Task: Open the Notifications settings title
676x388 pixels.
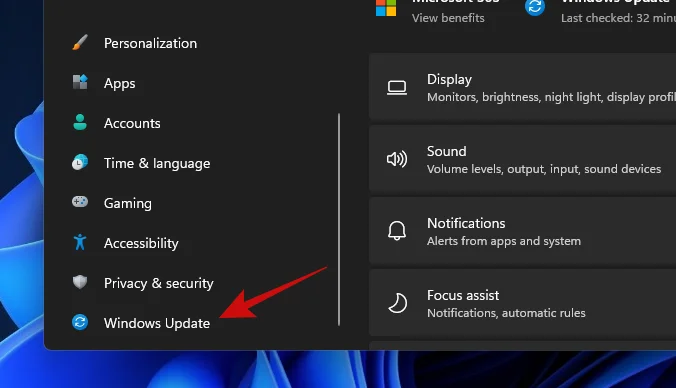Action: click(466, 223)
